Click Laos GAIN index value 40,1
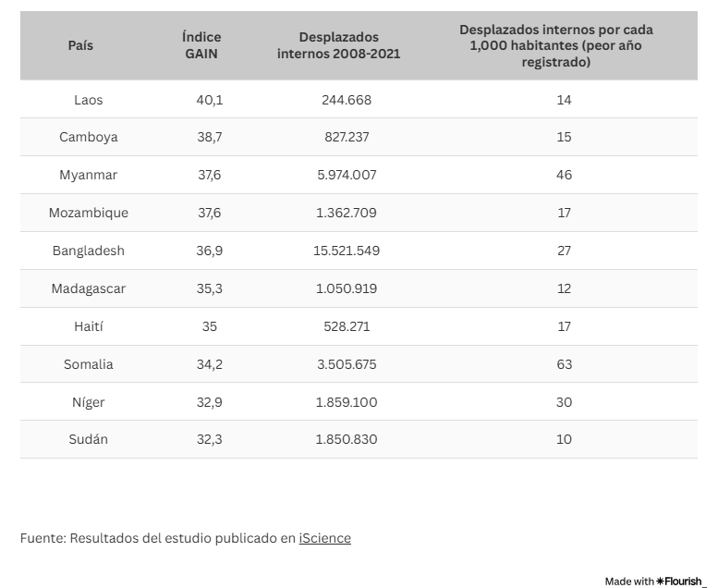718x588 pixels. (210, 100)
